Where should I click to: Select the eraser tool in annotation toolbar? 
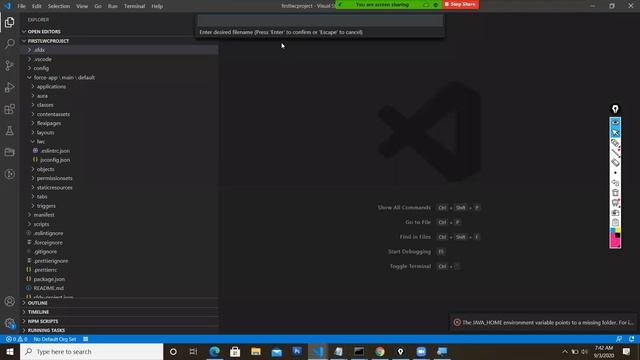(x=615, y=162)
